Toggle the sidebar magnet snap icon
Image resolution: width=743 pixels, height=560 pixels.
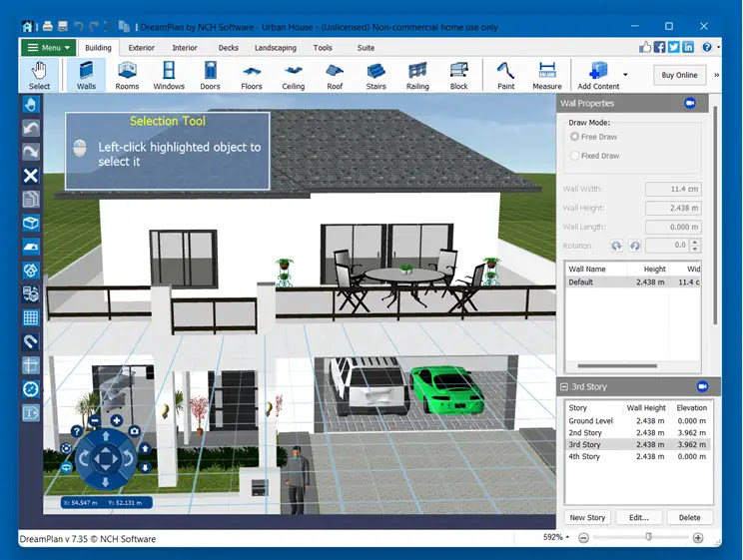coord(31,341)
